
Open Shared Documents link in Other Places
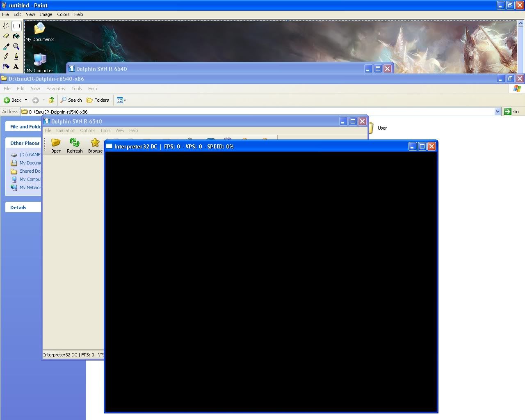pyautogui.click(x=26, y=171)
